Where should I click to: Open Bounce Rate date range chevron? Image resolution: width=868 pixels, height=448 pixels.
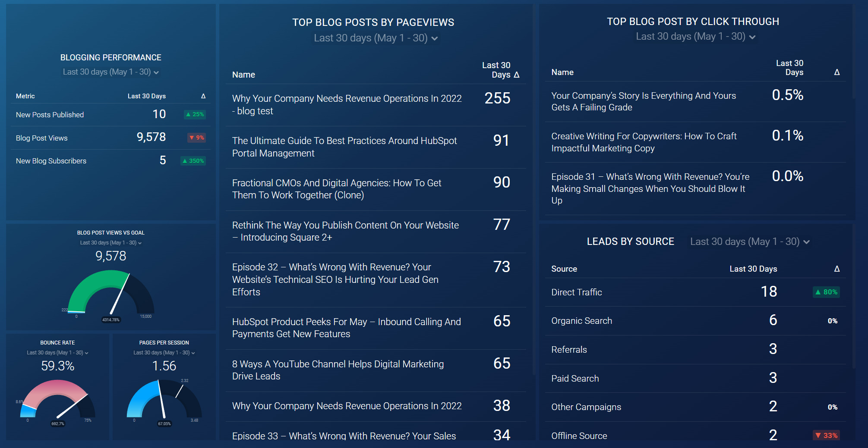86,353
